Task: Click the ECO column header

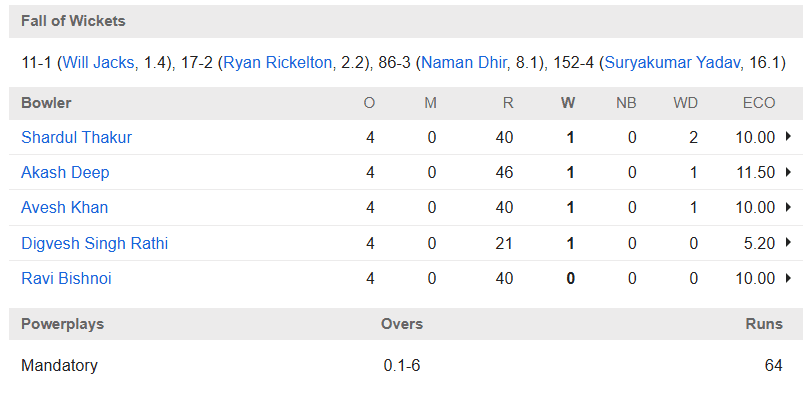Action: click(x=759, y=103)
